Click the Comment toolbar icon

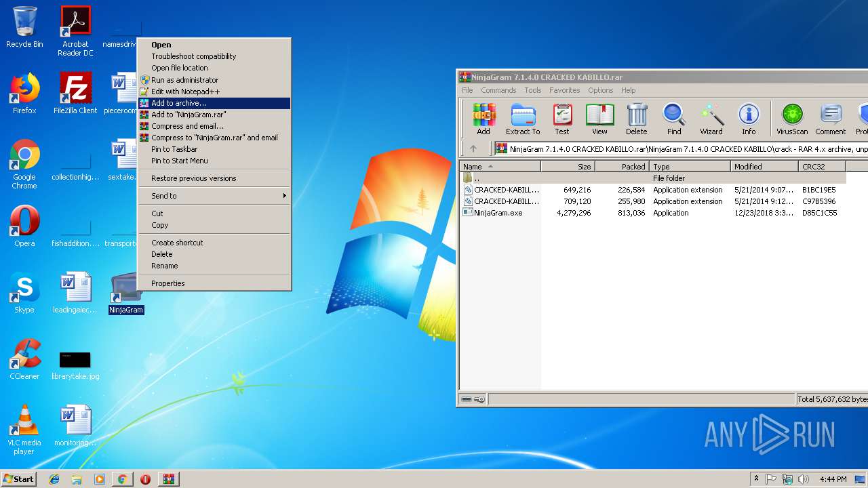pyautogui.click(x=831, y=119)
